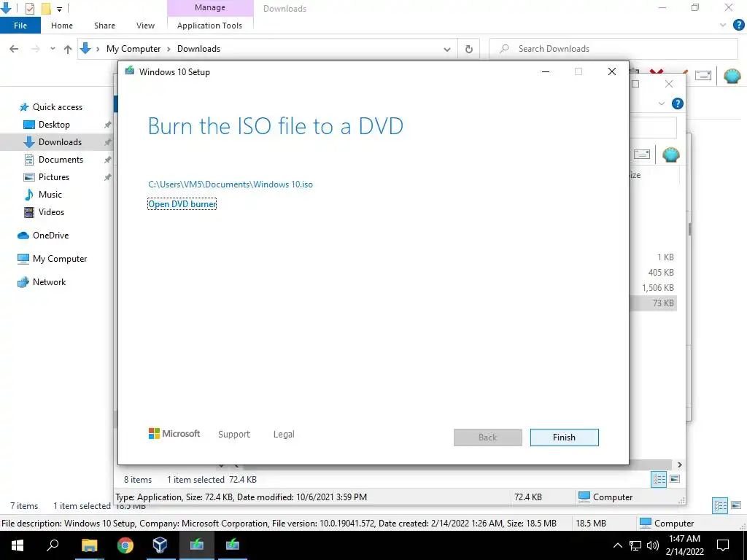747x560 pixels.
Task: Click the Windows 10 Setup title bar icon
Action: (x=129, y=71)
